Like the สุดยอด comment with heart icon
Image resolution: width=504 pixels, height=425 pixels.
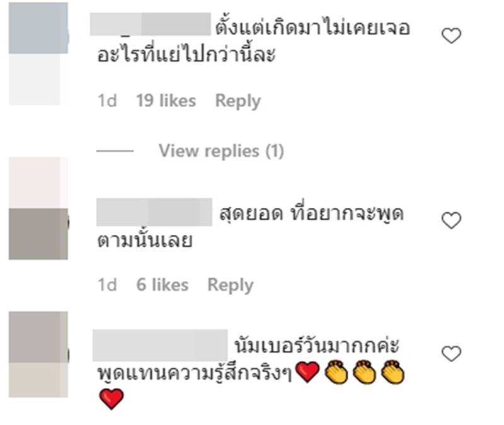pyautogui.click(x=451, y=220)
